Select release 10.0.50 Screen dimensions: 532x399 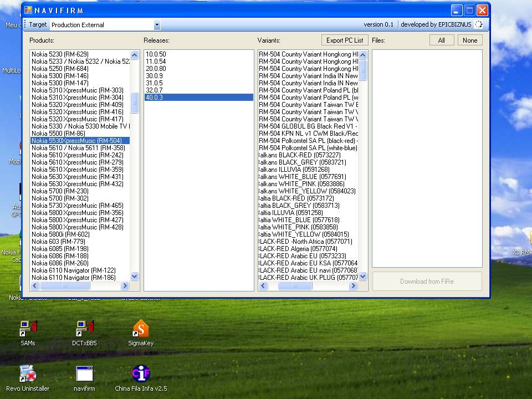pos(199,54)
